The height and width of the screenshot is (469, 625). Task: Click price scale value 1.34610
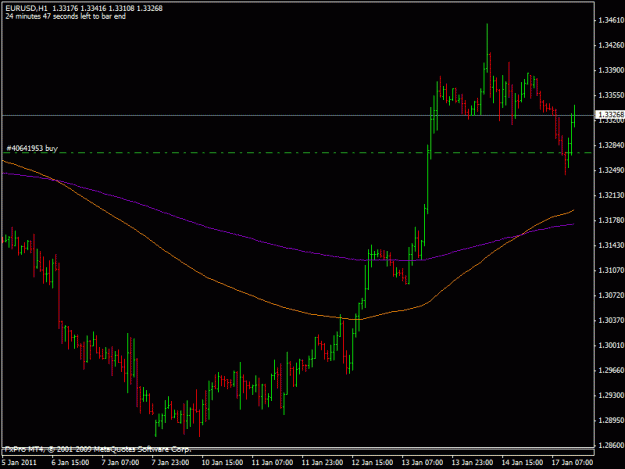point(611,20)
